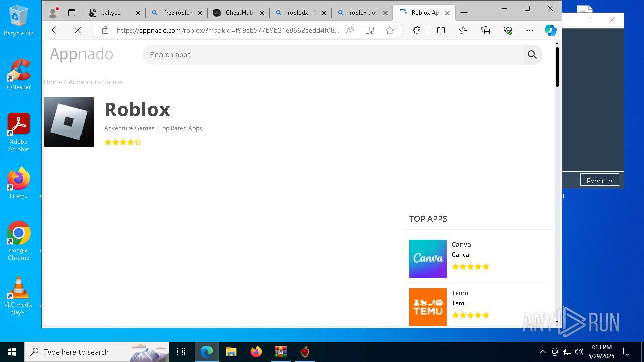This screenshot has height=362, width=644.
Task: Toggle Split screen view
Action: pos(441,30)
